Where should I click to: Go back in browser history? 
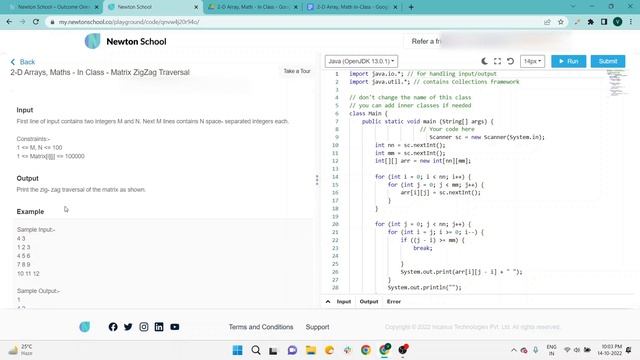click(9, 22)
